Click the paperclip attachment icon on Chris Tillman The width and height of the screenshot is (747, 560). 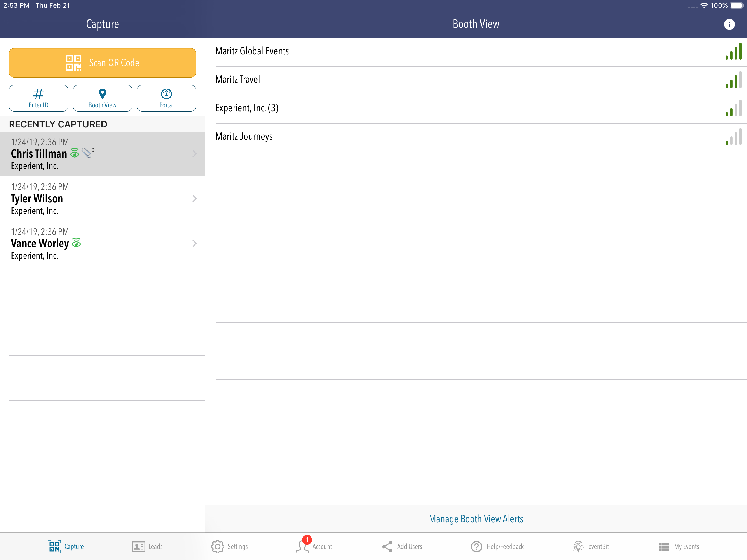click(x=87, y=153)
